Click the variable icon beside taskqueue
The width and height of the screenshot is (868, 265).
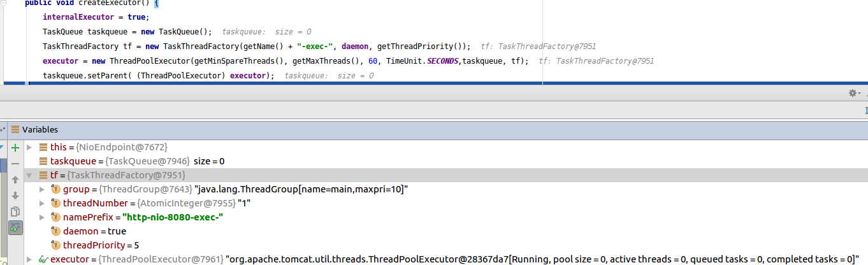click(43, 161)
